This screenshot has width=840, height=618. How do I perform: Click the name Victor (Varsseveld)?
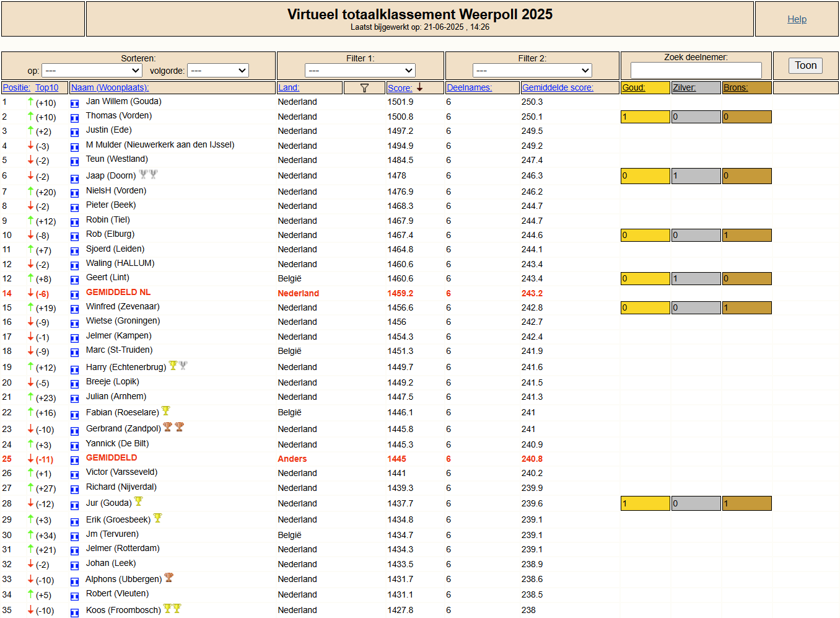tap(121, 472)
